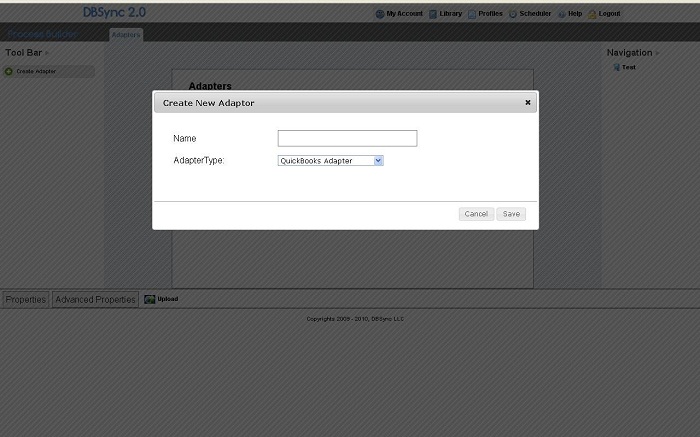This screenshot has width=700, height=437.
Task: Switch to the Adapters tab
Action: click(x=126, y=35)
